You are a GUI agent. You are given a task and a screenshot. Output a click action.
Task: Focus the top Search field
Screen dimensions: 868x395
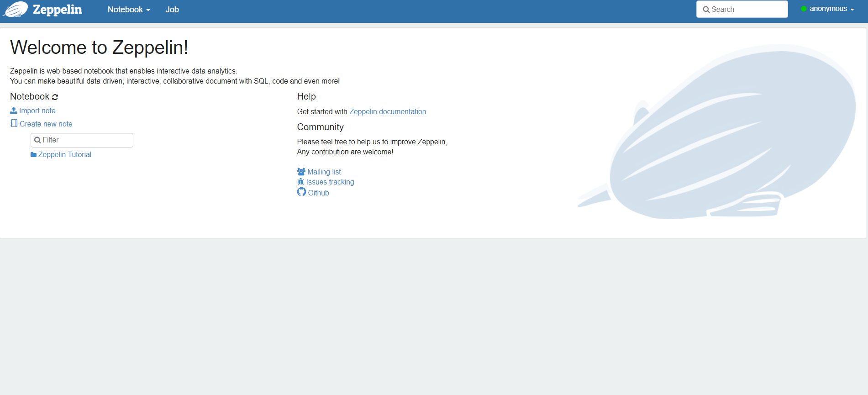pos(742,9)
